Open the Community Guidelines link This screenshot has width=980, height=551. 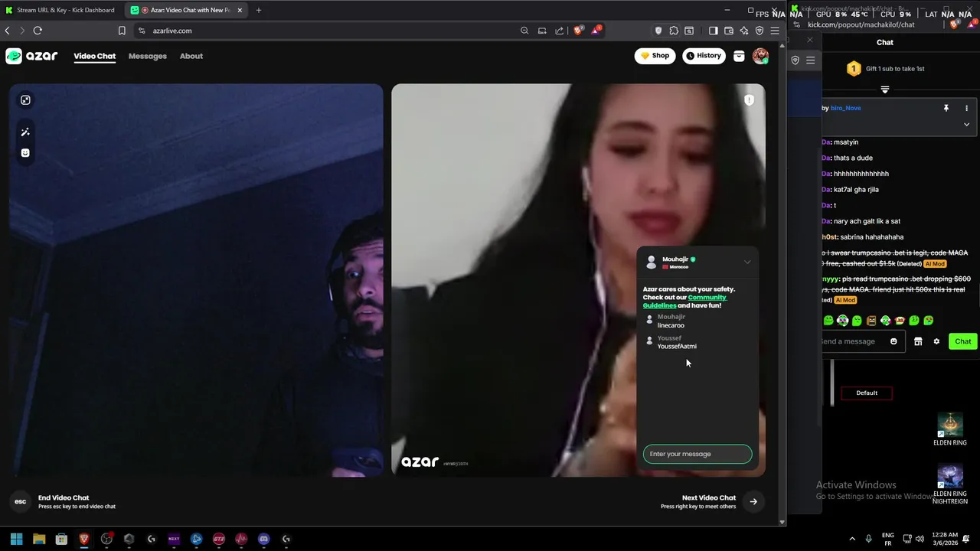(x=684, y=302)
